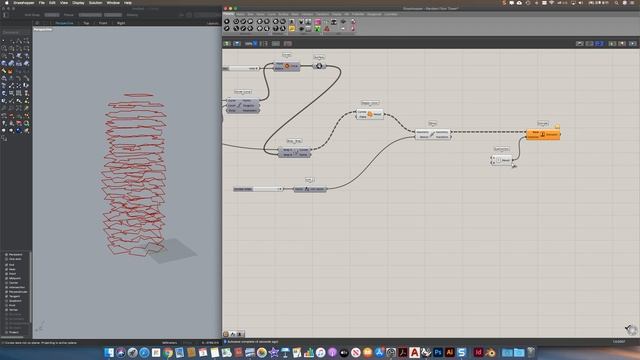Open InDesign from the Dock
The height and width of the screenshot is (360, 640).
(478, 352)
